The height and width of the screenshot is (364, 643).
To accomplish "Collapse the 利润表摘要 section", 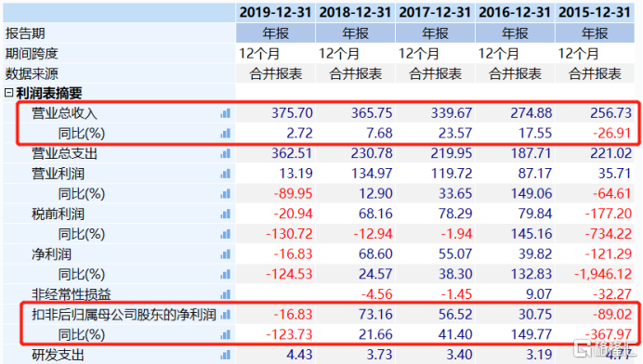I will click(x=8, y=93).
